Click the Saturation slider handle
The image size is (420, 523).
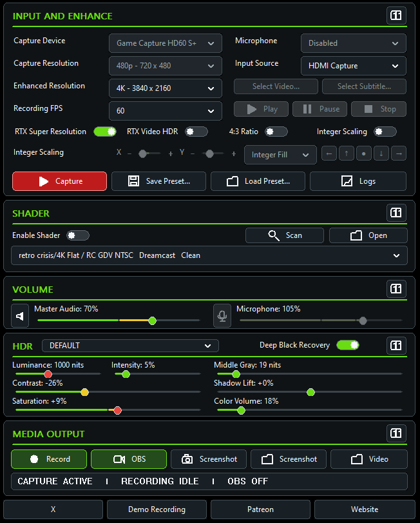(x=117, y=410)
